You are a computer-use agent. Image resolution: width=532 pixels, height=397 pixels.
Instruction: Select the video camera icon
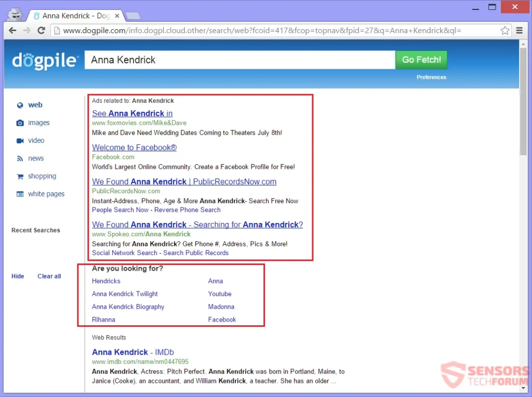20,141
